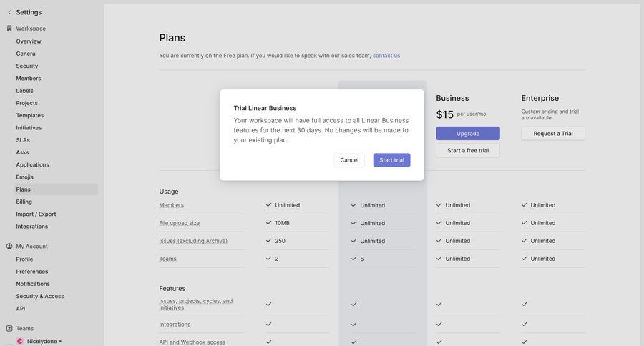Screen dimensions: 644x346
Task: Click the Teams usage row label
Action: [167, 259]
